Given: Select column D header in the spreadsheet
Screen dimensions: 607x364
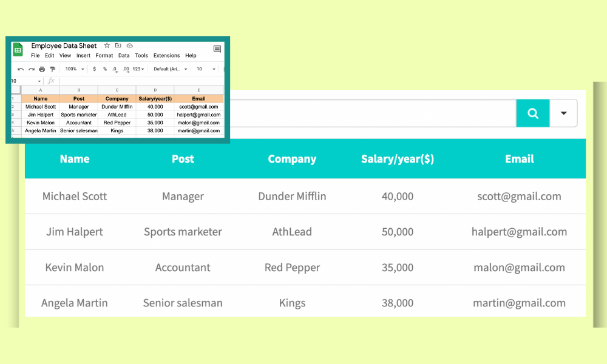Looking at the screenshot, I should (x=155, y=90).
